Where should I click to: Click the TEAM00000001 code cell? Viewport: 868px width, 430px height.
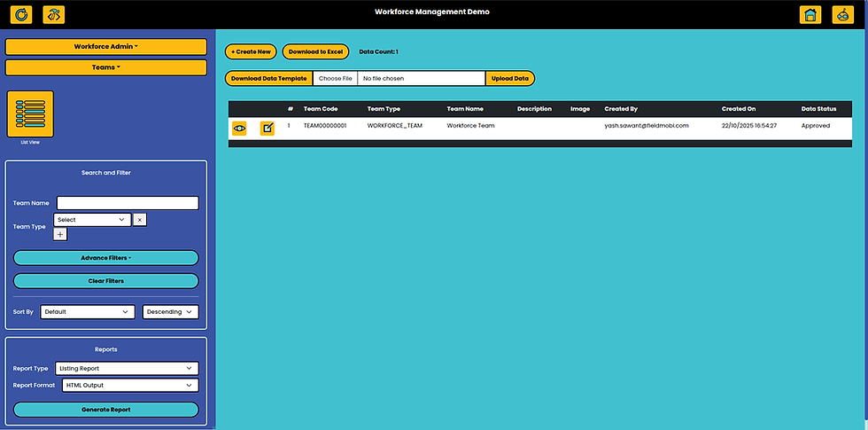(325, 126)
